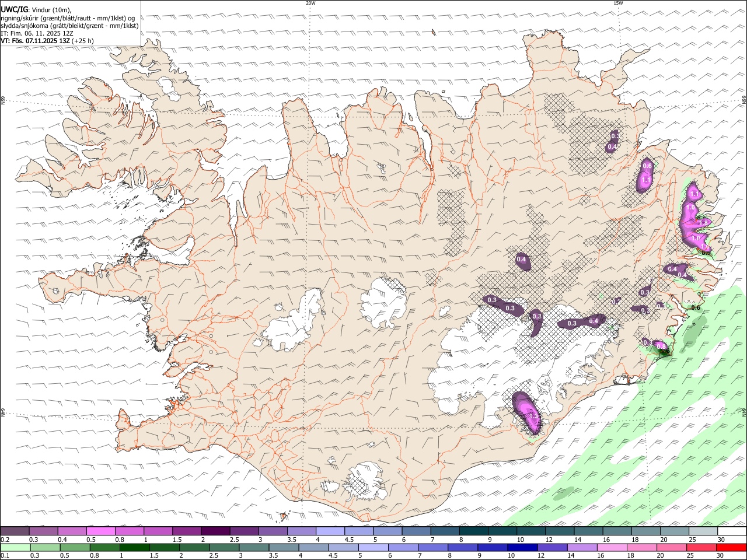
Task: Select the rose 20 swatch on rain scale
Action: 671,548
